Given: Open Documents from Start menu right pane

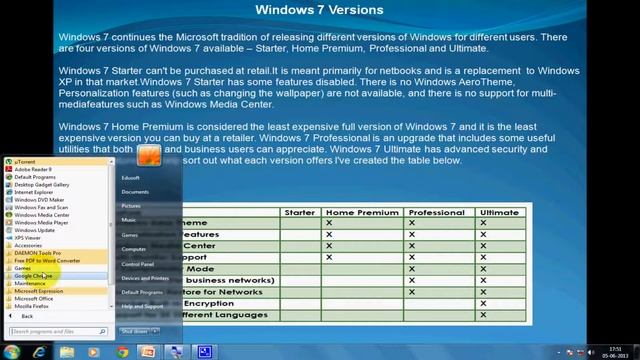Looking at the screenshot, I should [x=135, y=192].
